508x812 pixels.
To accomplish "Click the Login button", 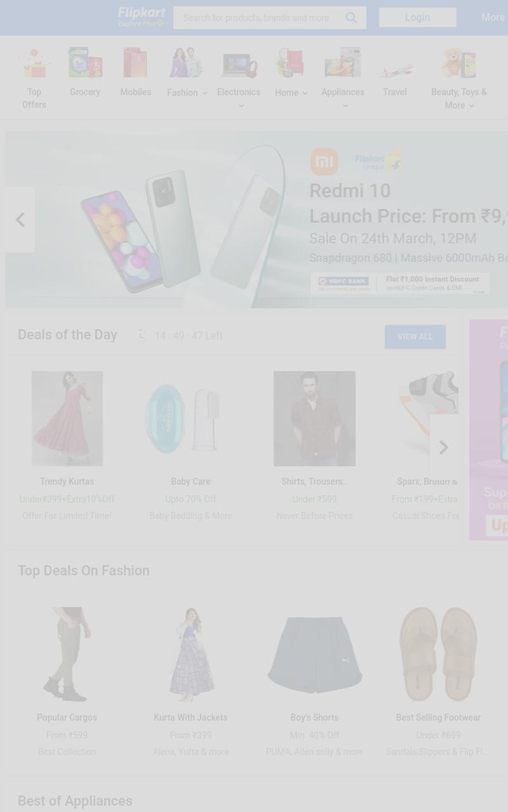I will coord(418,18).
